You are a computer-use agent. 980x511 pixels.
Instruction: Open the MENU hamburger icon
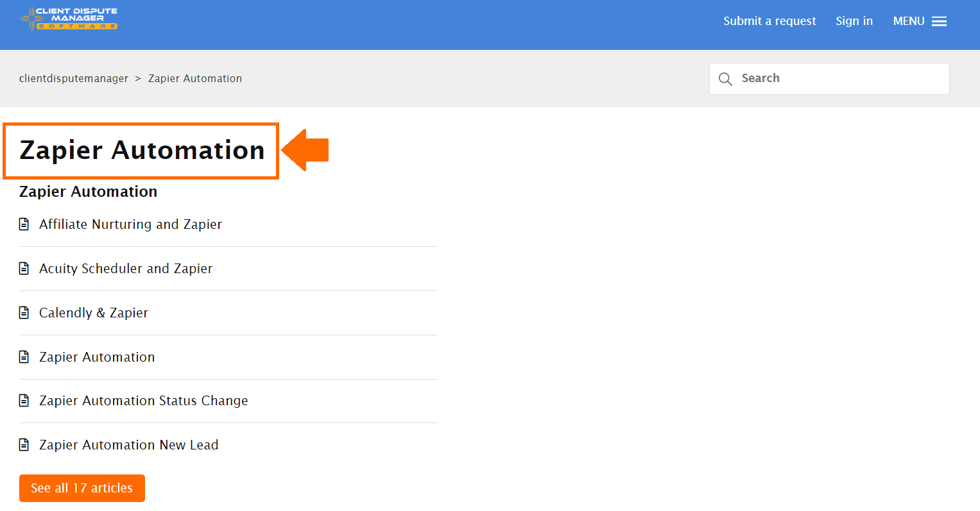click(939, 22)
